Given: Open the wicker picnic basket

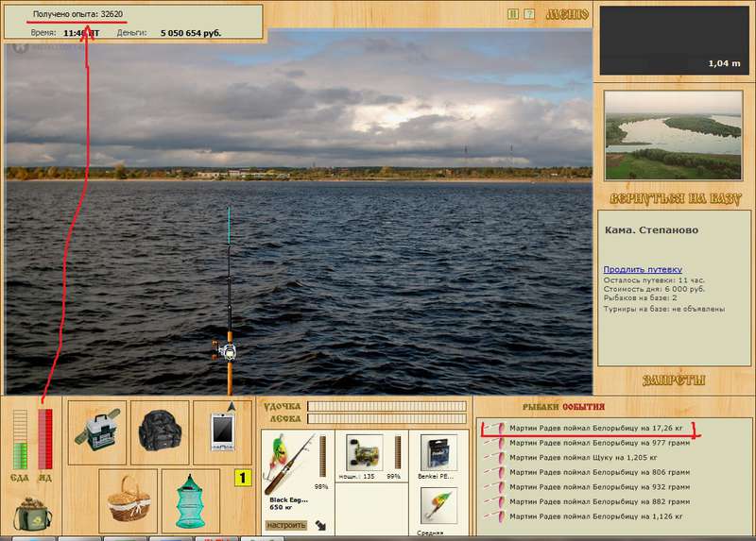Looking at the screenshot, I should point(129,500).
